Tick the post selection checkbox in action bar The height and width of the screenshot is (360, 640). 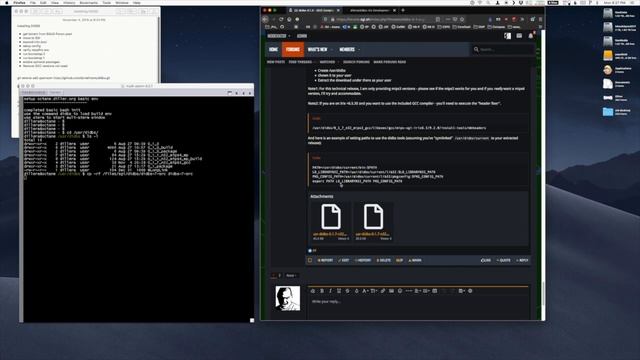click(x=310, y=260)
